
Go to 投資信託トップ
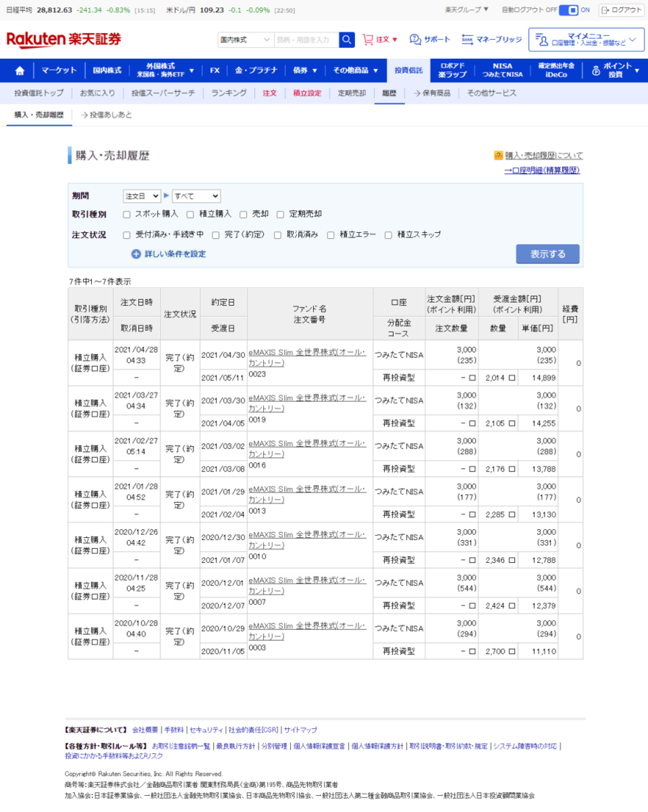coord(39,93)
